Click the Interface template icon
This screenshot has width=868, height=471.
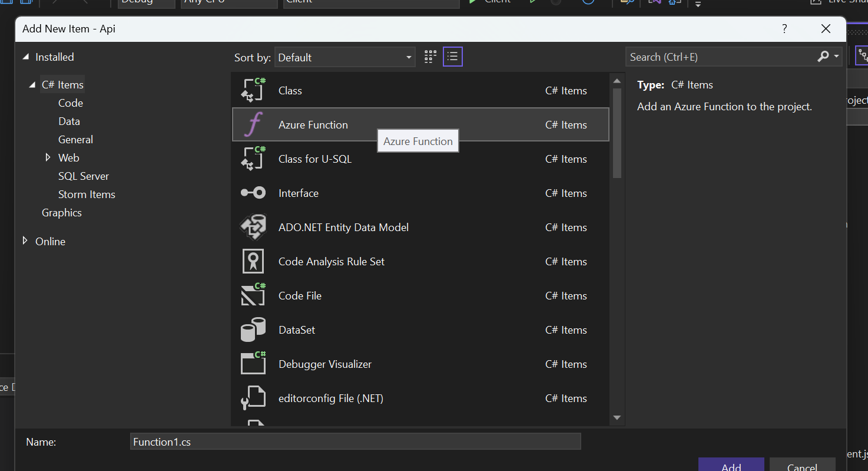pos(253,193)
